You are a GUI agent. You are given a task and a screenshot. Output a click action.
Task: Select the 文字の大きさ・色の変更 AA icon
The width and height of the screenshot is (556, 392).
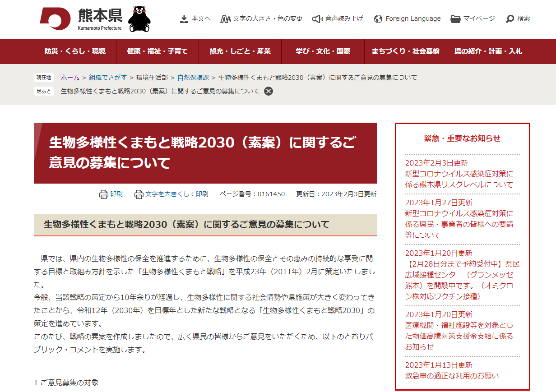[x=226, y=18]
